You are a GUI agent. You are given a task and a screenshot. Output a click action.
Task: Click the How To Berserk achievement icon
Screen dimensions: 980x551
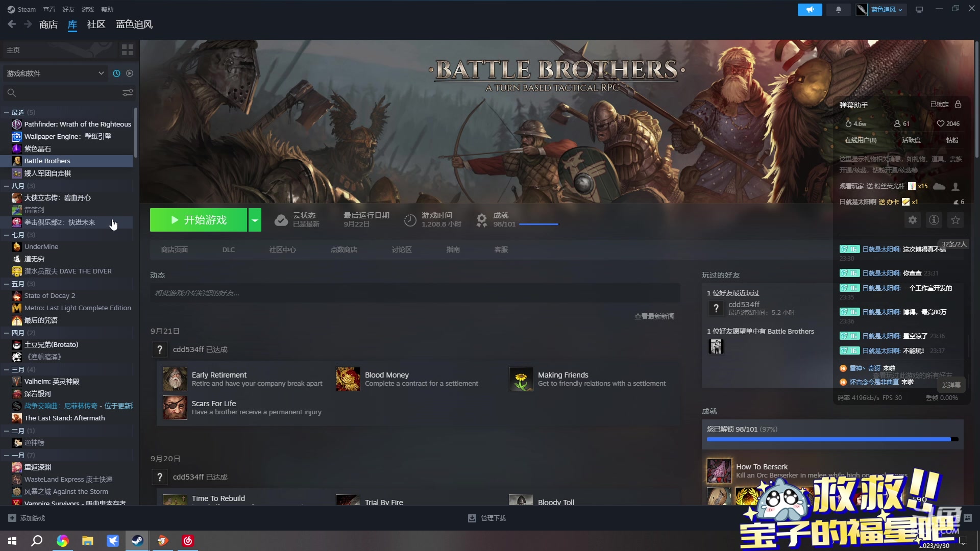point(719,471)
